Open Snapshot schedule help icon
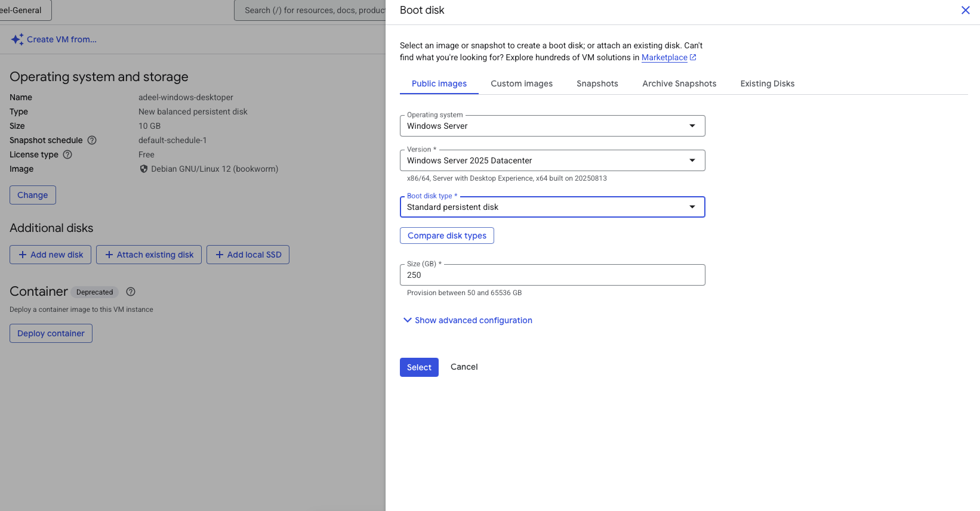Viewport: 980px width, 511px height. [x=92, y=140]
